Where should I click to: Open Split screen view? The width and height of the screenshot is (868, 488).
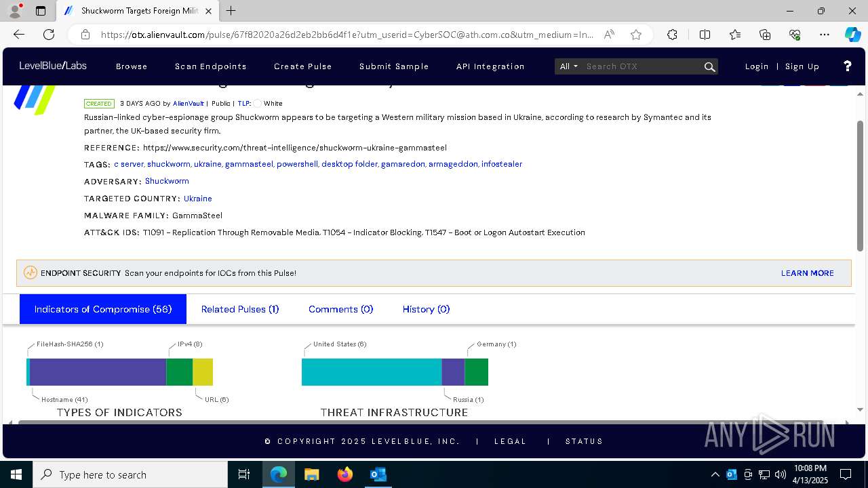click(705, 35)
